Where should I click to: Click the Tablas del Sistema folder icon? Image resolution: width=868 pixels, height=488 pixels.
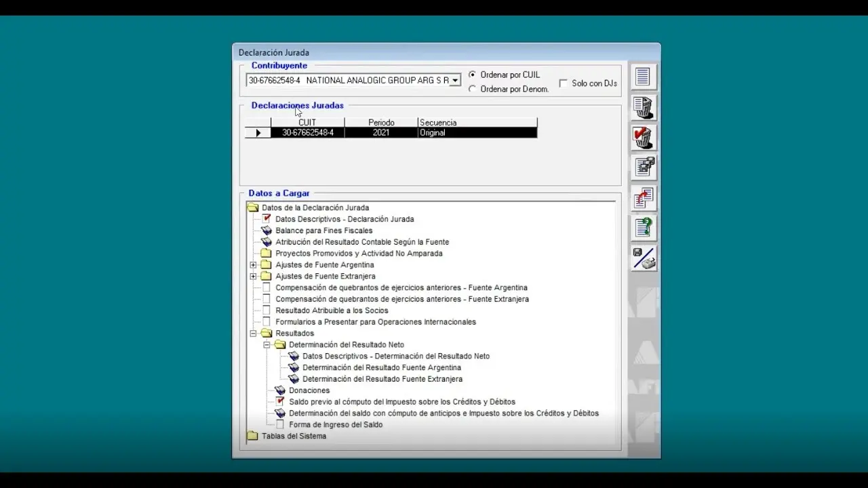tap(253, 436)
